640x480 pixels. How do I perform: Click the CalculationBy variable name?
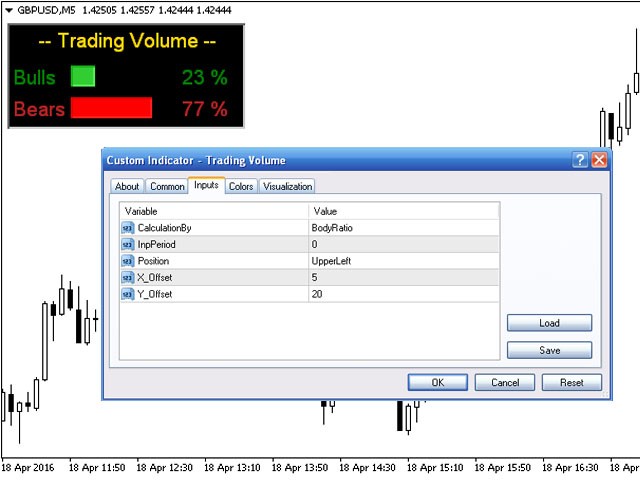coord(164,228)
